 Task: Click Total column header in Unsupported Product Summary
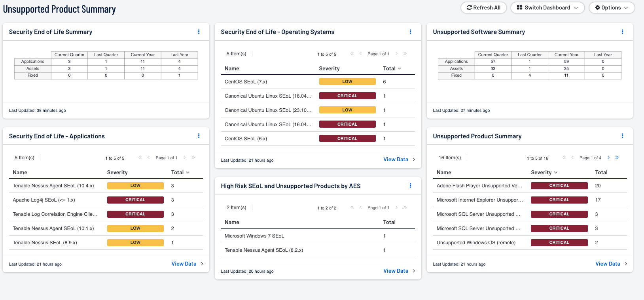(x=601, y=172)
